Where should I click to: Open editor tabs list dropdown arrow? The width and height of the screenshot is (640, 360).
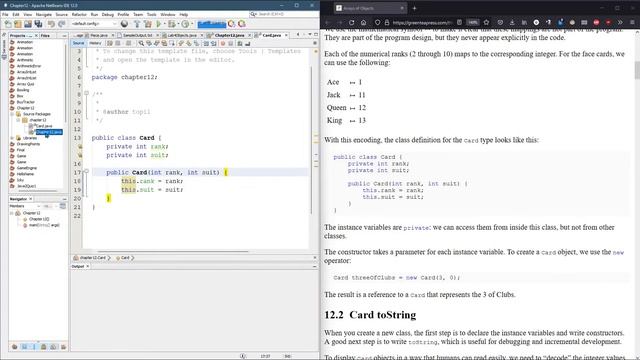coord(310,35)
